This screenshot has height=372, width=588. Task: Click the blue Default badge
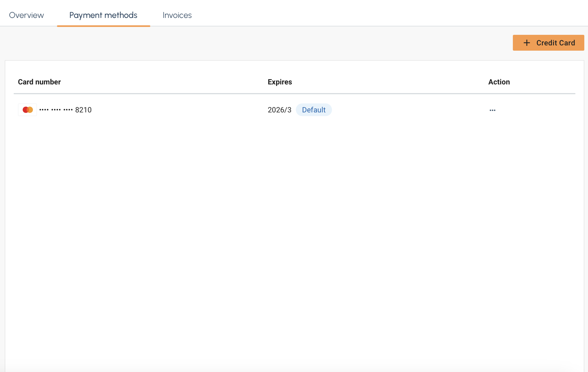pos(314,110)
